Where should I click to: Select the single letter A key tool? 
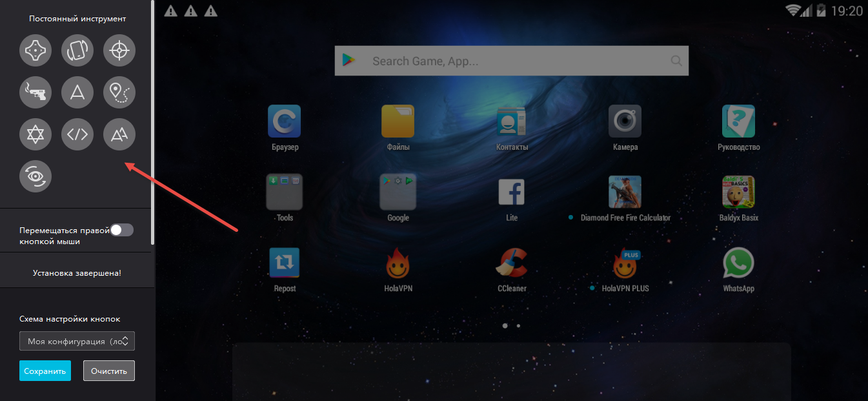click(x=77, y=92)
